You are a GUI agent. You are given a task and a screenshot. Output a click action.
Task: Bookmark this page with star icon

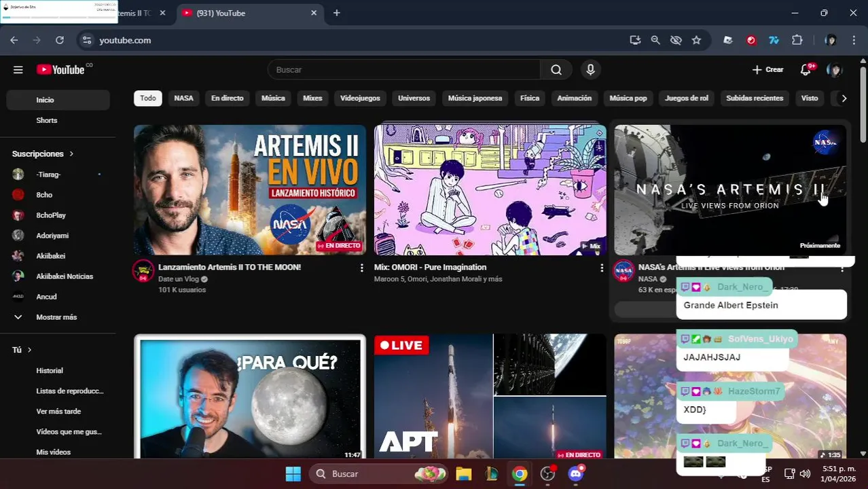click(x=696, y=40)
